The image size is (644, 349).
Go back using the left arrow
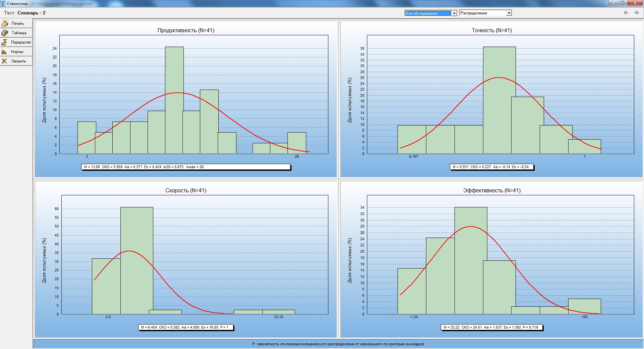pyautogui.click(x=626, y=13)
